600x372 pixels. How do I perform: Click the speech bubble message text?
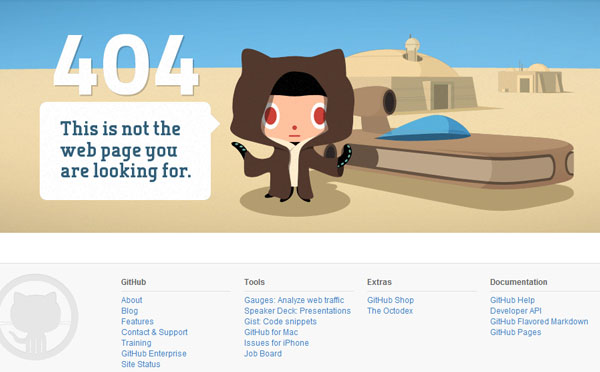pyautogui.click(x=126, y=150)
